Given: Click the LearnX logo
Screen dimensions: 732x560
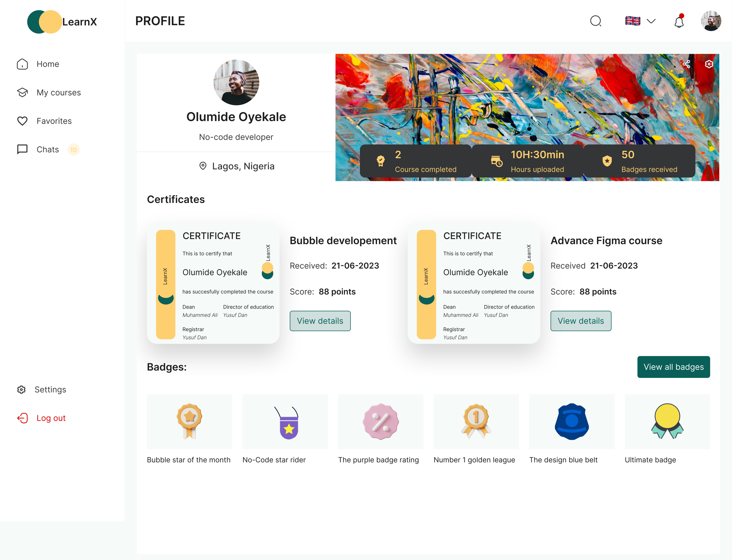Looking at the screenshot, I should click(62, 22).
